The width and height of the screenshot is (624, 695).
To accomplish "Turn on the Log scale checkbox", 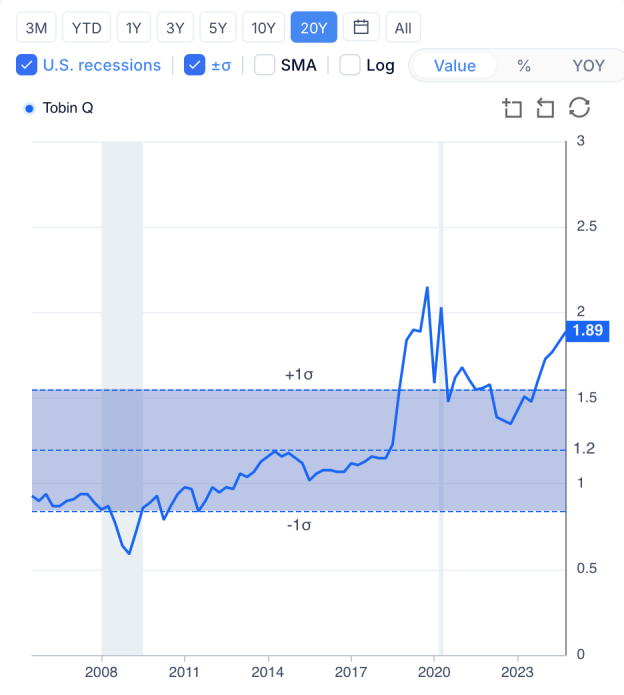I will click(350, 65).
